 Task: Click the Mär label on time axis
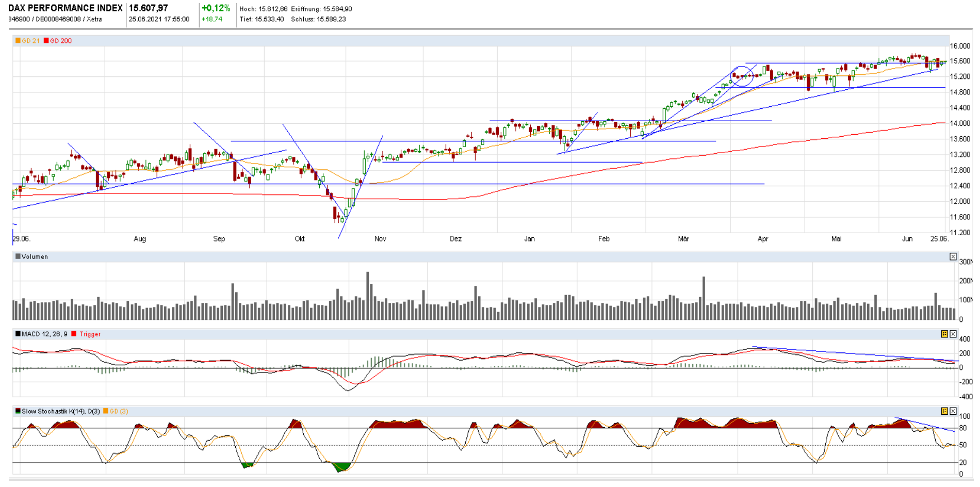[683, 239]
